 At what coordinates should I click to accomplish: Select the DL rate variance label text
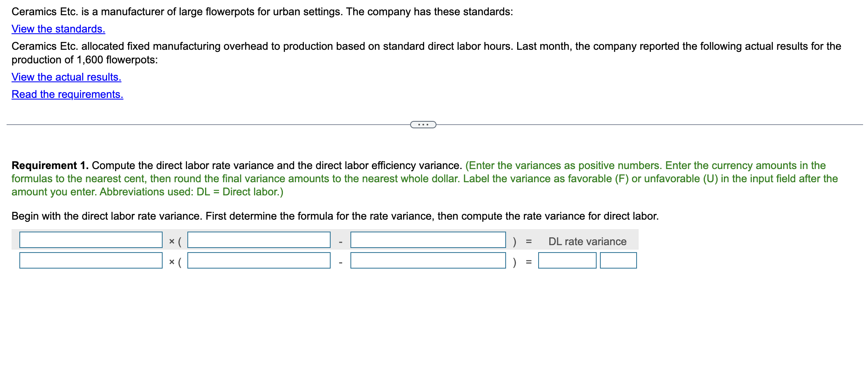586,241
